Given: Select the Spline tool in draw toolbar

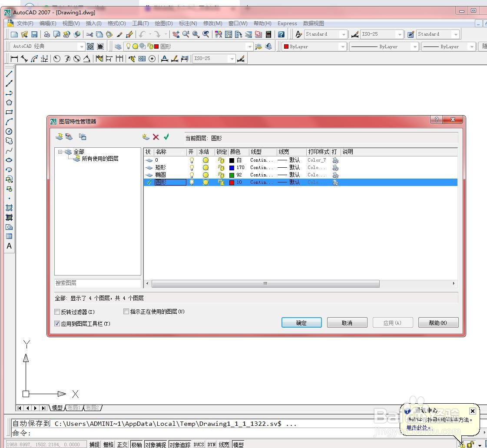Looking at the screenshot, I should click(9, 151).
